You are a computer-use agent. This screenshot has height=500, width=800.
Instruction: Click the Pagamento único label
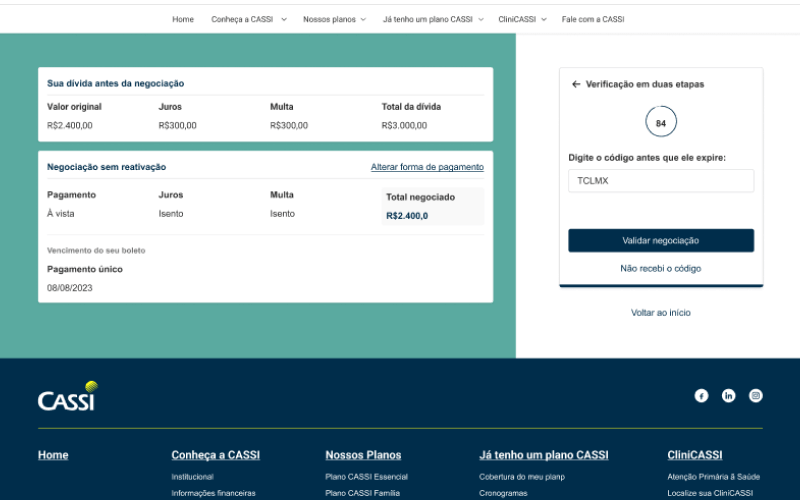tap(85, 269)
